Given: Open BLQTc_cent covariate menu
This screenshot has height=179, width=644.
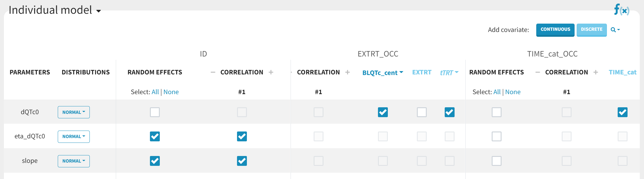Looking at the screenshot, I should click(383, 73).
